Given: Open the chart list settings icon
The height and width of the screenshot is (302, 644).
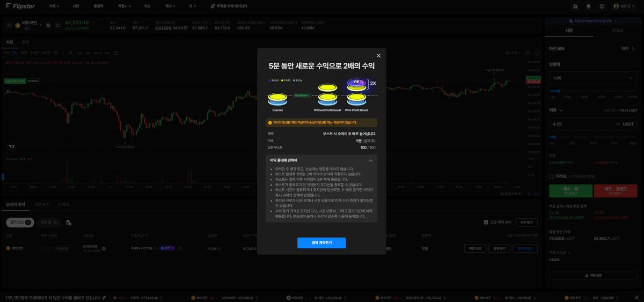Looking at the screenshot, I should point(115,53).
